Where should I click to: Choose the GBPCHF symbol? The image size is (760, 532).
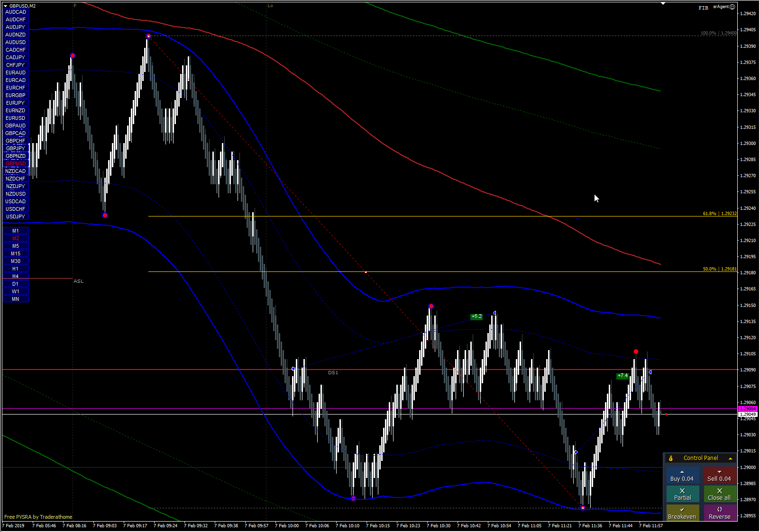(16, 141)
